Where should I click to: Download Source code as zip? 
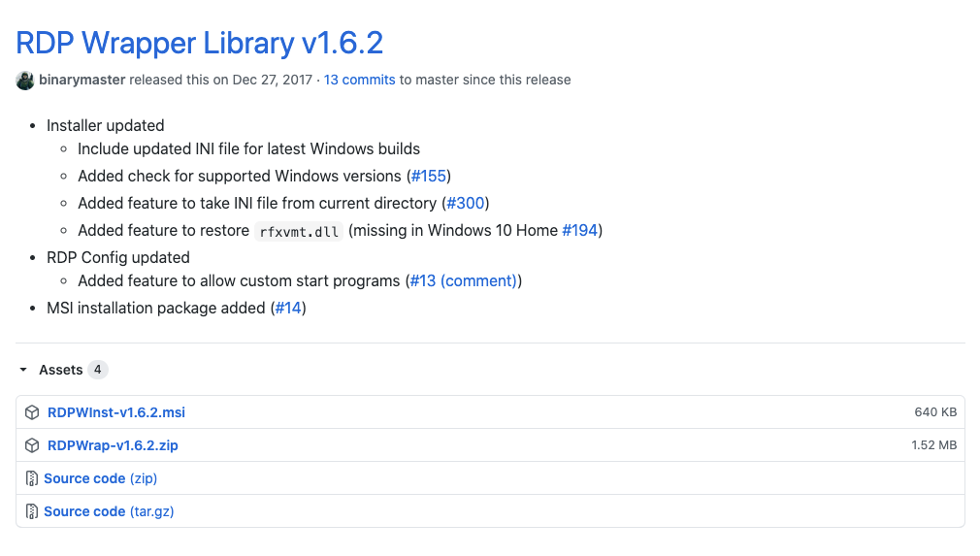tap(100, 478)
